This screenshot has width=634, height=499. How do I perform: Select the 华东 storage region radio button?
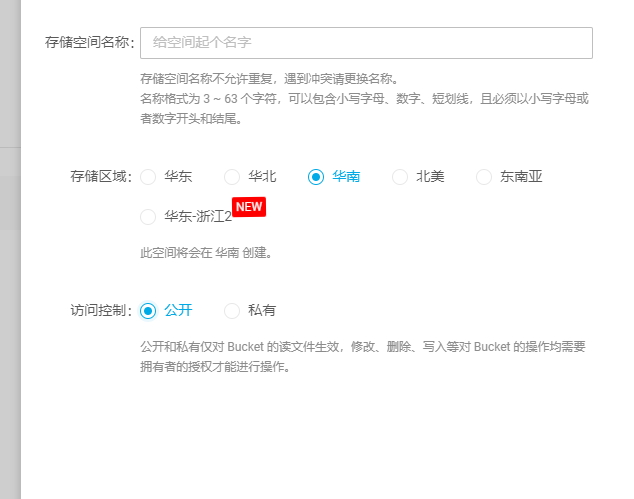point(148,177)
